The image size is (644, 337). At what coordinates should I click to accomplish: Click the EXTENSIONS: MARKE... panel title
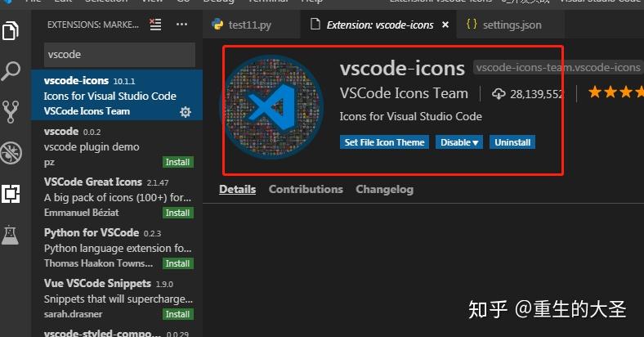coord(93,25)
